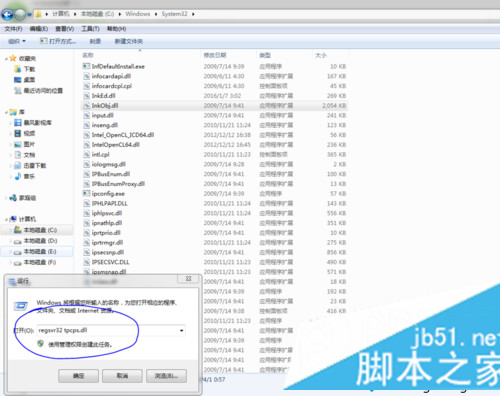500x396 pixels.
Task: Open the 查看(V) menu
Action: coord(64,29)
